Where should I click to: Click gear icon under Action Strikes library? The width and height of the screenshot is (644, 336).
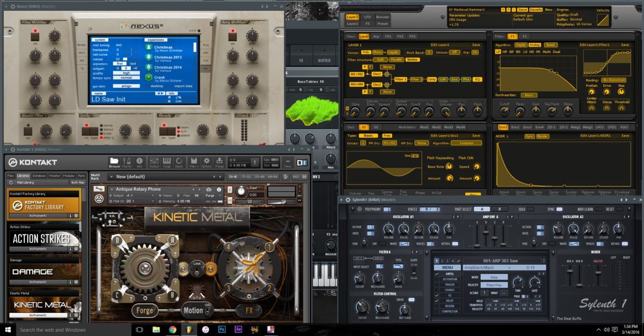coord(76,249)
